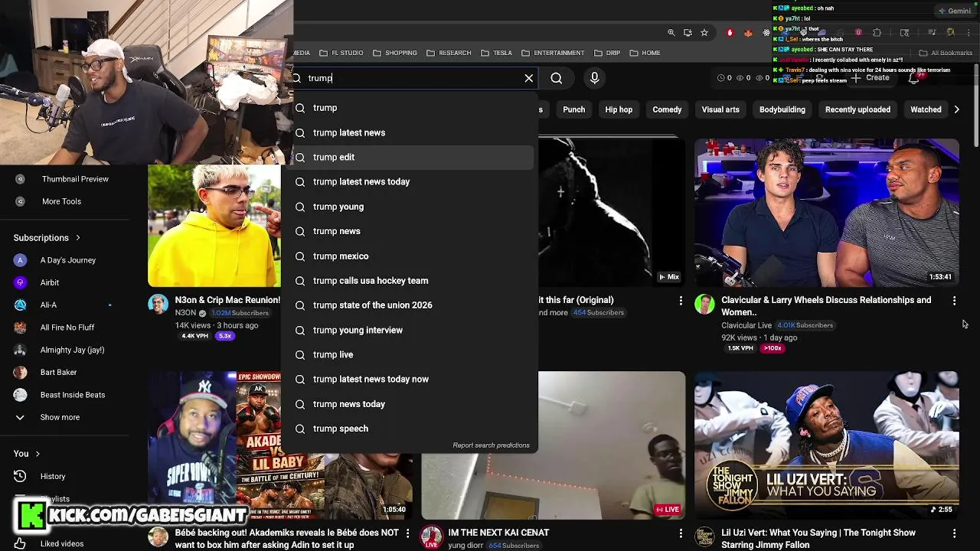The image size is (980, 551).
Task: Open DRIP bookmark folder
Action: 606,53
